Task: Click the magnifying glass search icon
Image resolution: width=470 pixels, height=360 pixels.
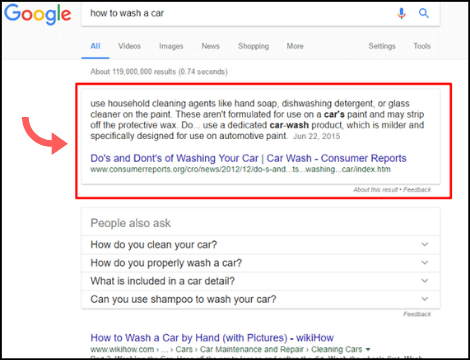Action: click(x=424, y=13)
